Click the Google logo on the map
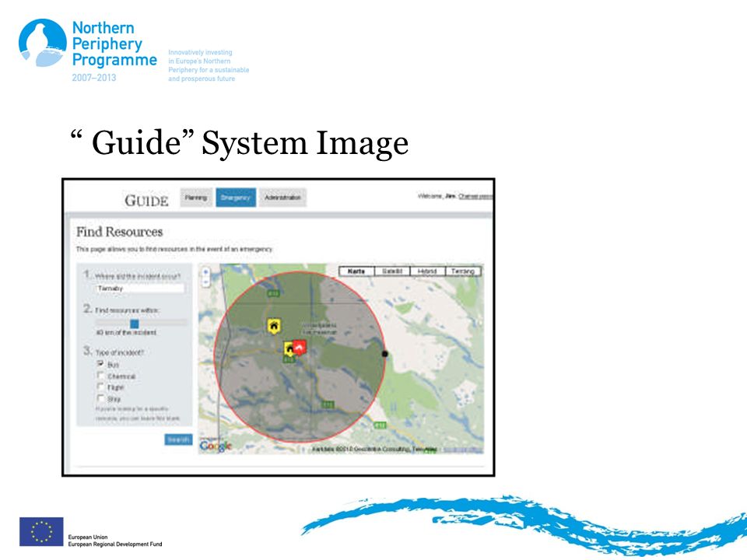747x560 pixels. [216, 446]
